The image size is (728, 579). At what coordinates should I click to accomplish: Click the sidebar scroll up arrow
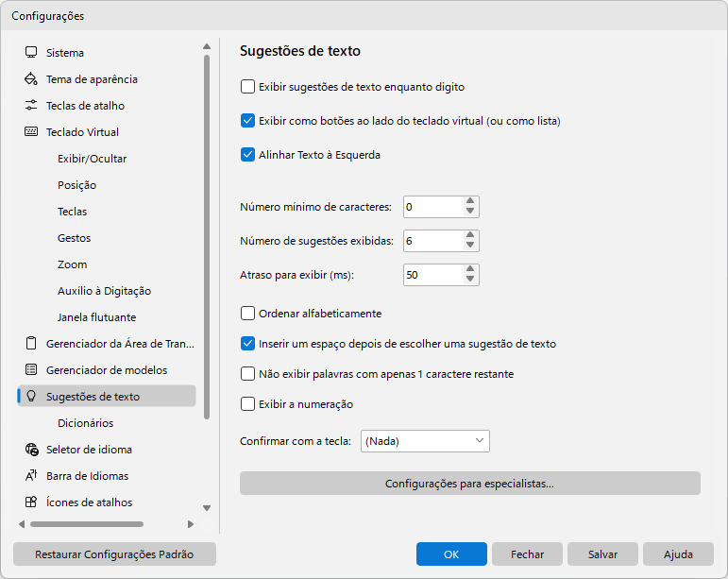(x=207, y=46)
